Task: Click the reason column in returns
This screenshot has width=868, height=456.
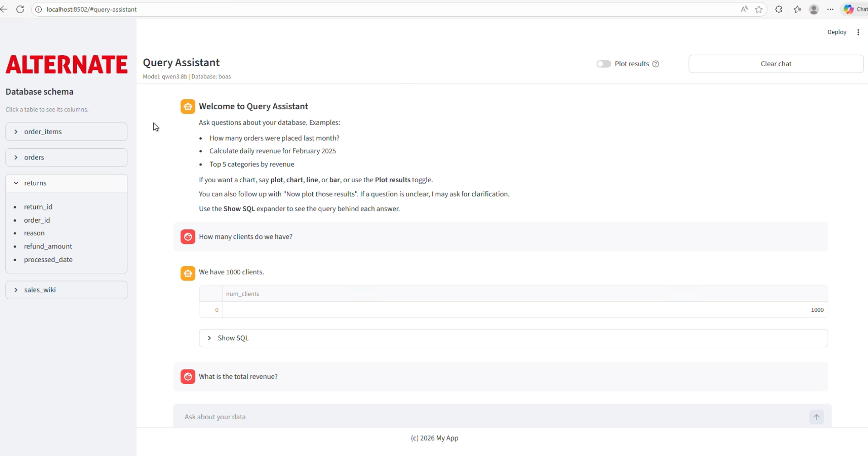Action: 34,233
